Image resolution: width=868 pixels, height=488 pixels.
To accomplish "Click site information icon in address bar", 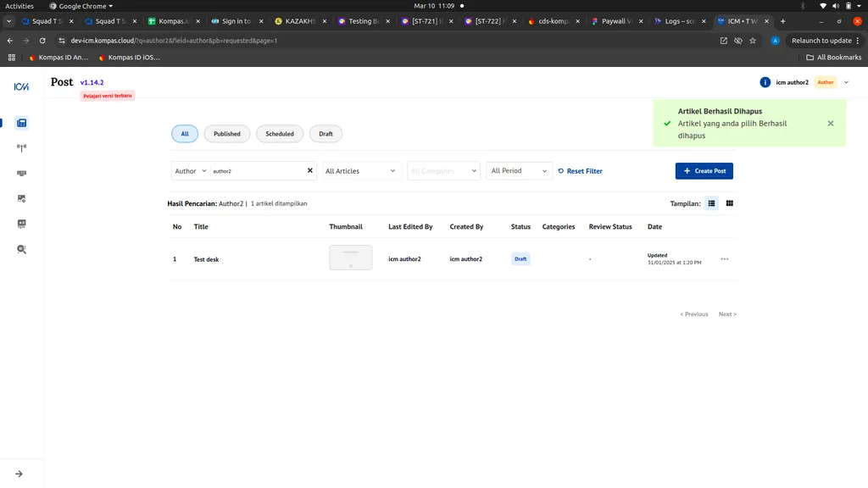I will tap(61, 41).
